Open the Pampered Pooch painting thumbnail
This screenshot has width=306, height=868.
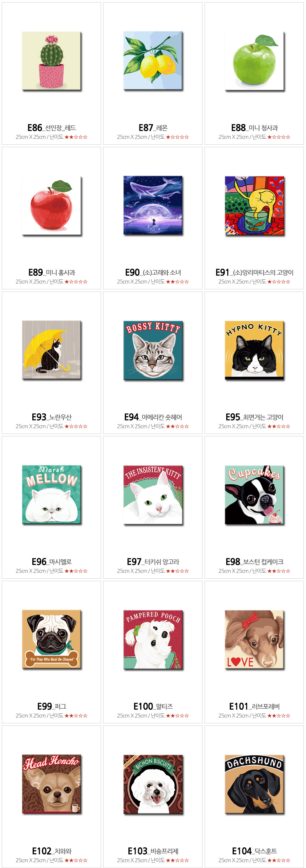[x=153, y=640]
